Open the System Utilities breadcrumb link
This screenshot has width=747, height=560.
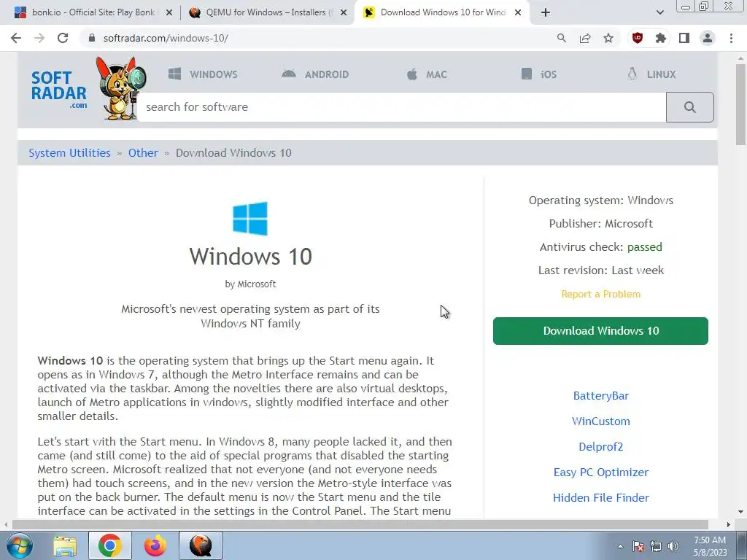[x=69, y=153]
